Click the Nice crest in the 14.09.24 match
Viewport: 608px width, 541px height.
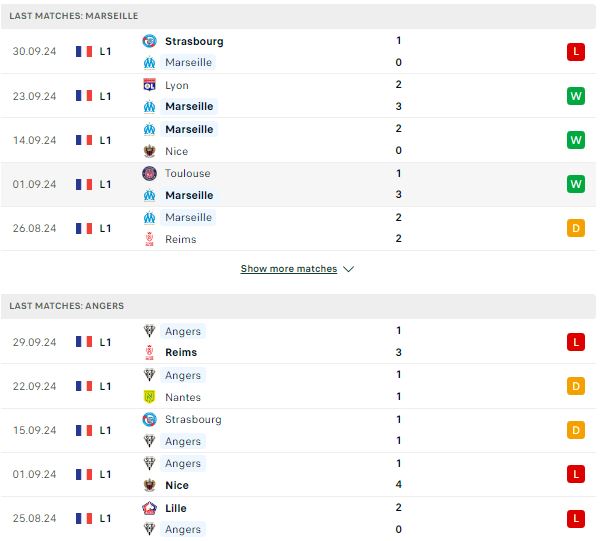click(x=151, y=153)
